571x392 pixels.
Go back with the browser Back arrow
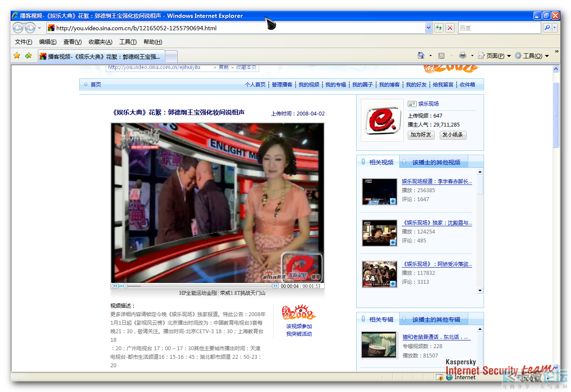click(x=18, y=28)
